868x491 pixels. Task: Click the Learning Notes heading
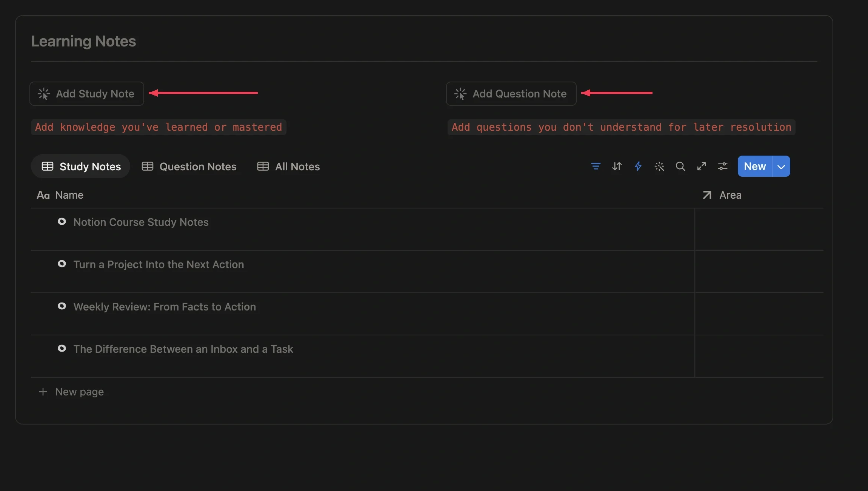coord(83,41)
